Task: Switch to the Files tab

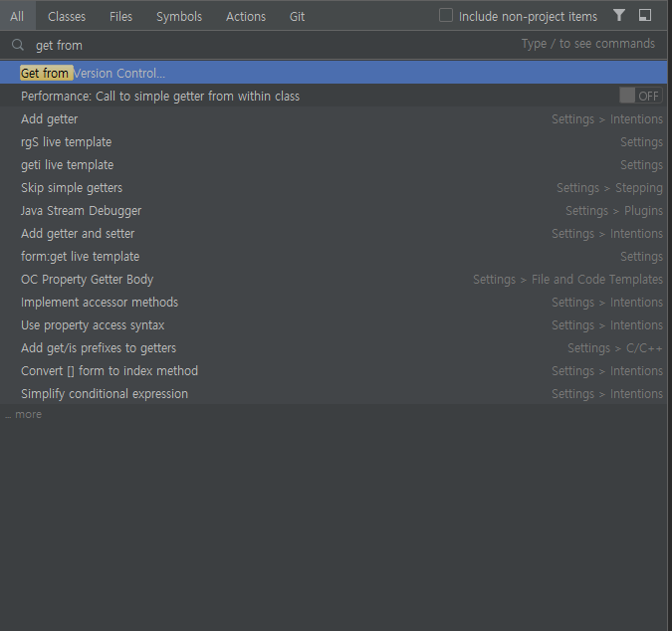Action: click(x=120, y=16)
